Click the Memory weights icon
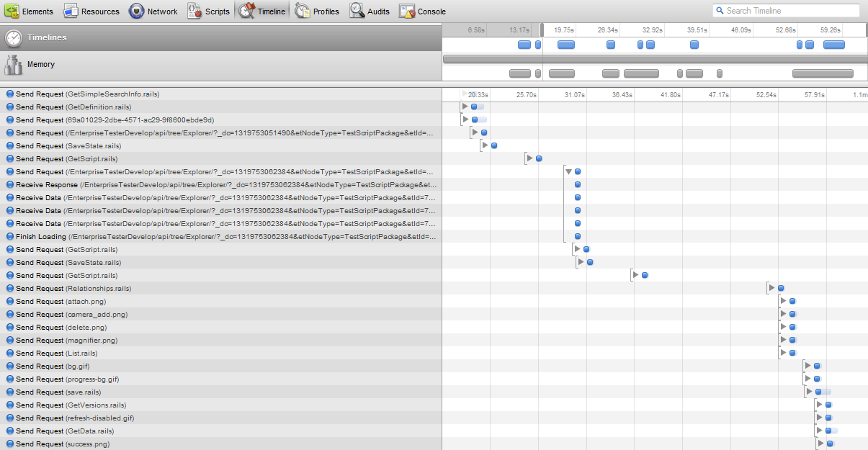Viewport: 868px width, 450px height. tap(14, 66)
